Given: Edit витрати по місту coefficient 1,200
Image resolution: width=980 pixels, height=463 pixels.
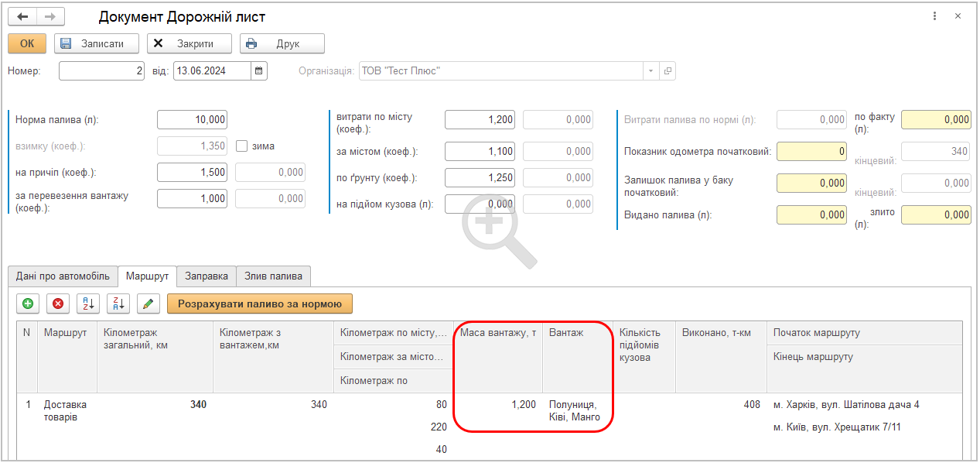Looking at the screenshot, I should click(480, 120).
